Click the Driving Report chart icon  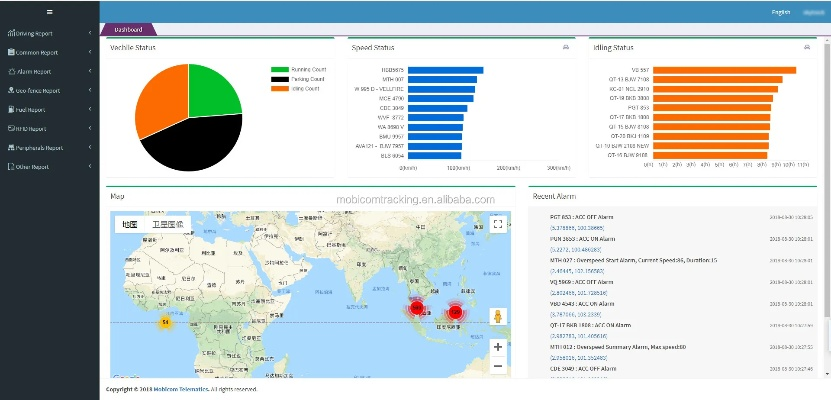(x=11, y=33)
